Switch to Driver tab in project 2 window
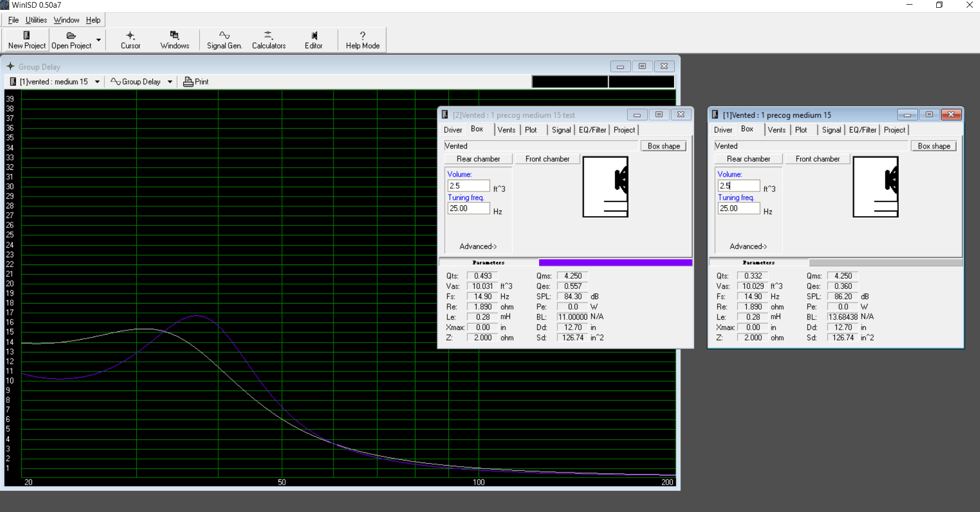This screenshot has height=512, width=980. click(x=453, y=130)
